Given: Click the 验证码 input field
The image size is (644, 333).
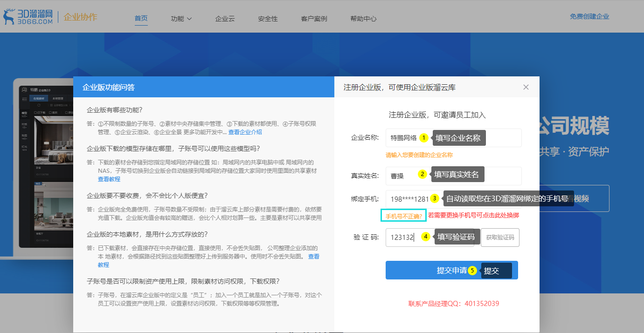Looking at the screenshot, I should (429, 237).
